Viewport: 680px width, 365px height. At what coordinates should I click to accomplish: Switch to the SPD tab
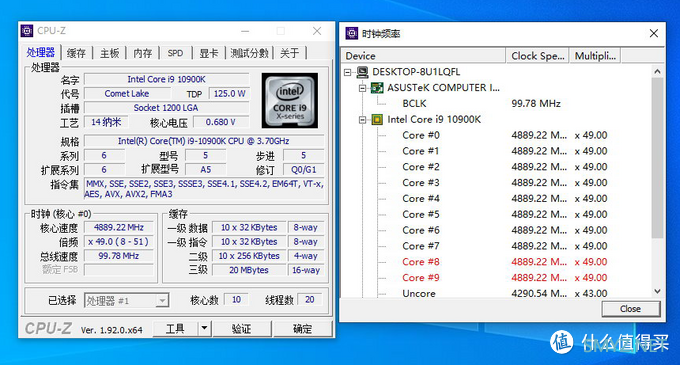click(x=175, y=53)
